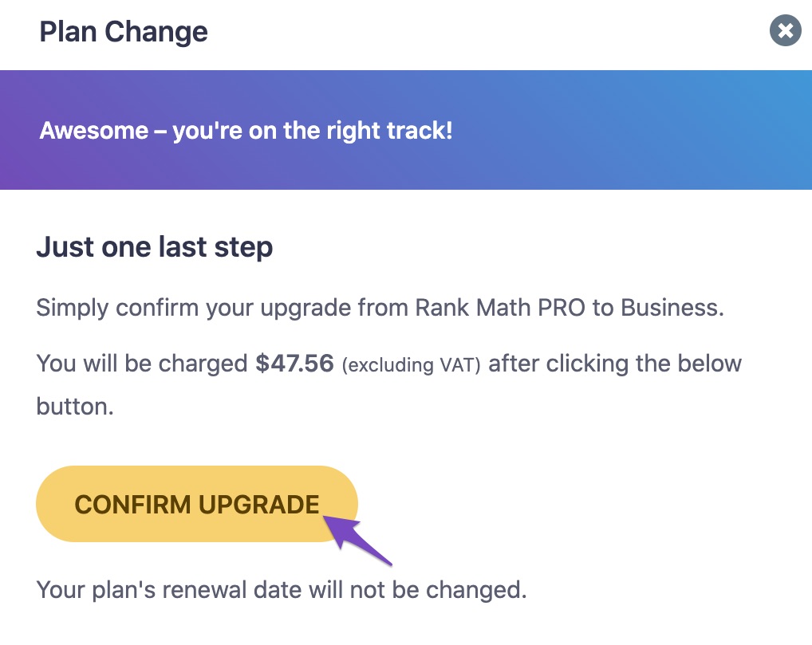Click "after clicking the below" text

(615, 364)
